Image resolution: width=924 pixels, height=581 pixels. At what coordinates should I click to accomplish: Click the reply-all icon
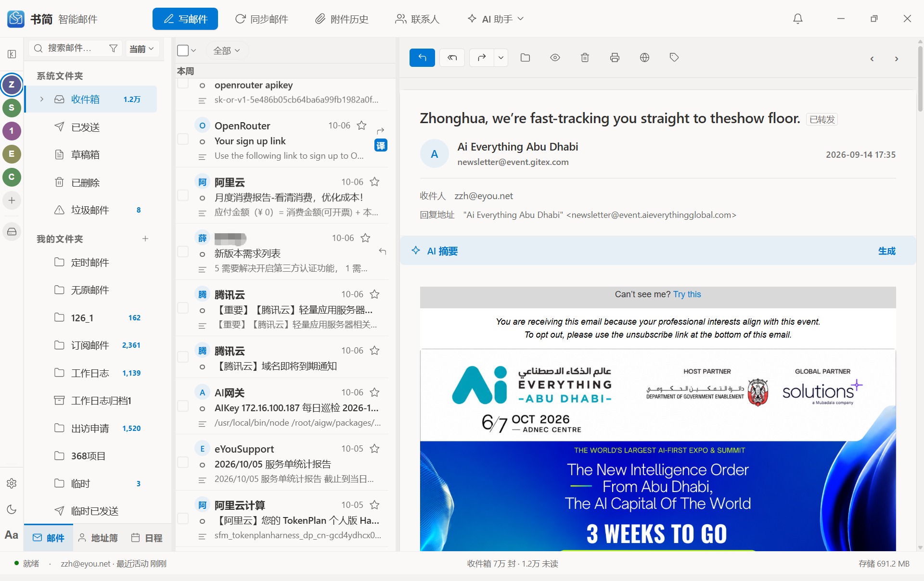coord(452,58)
